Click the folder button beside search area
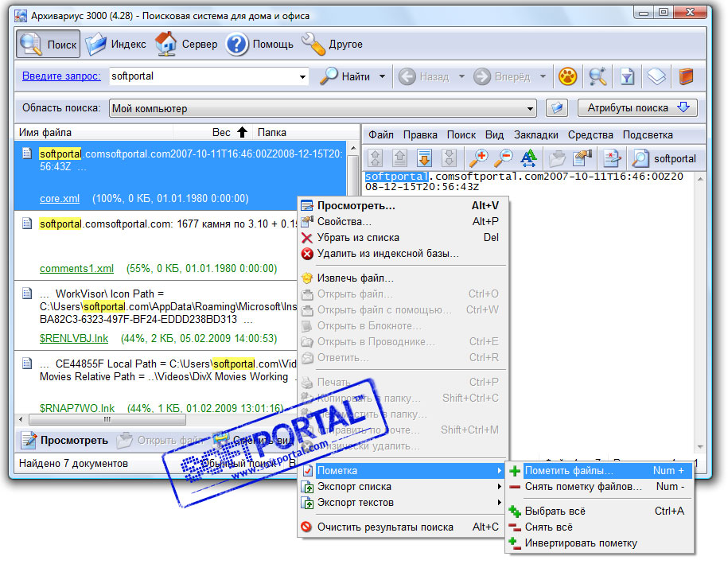The height and width of the screenshot is (564, 728). [x=557, y=109]
